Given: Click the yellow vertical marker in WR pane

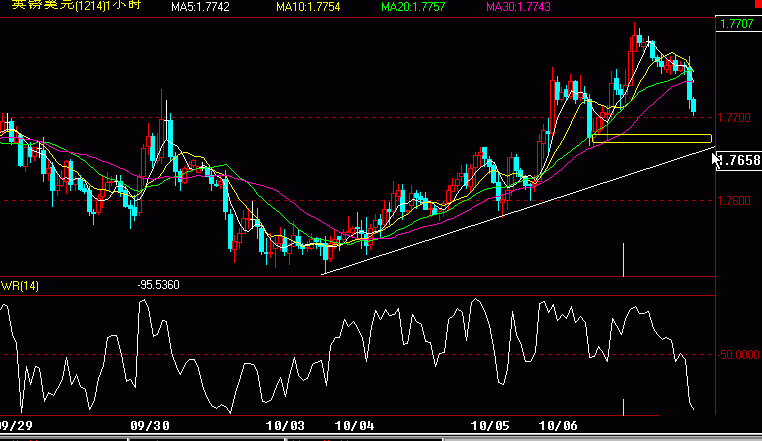Looking at the screenshot, I should [x=623, y=407].
